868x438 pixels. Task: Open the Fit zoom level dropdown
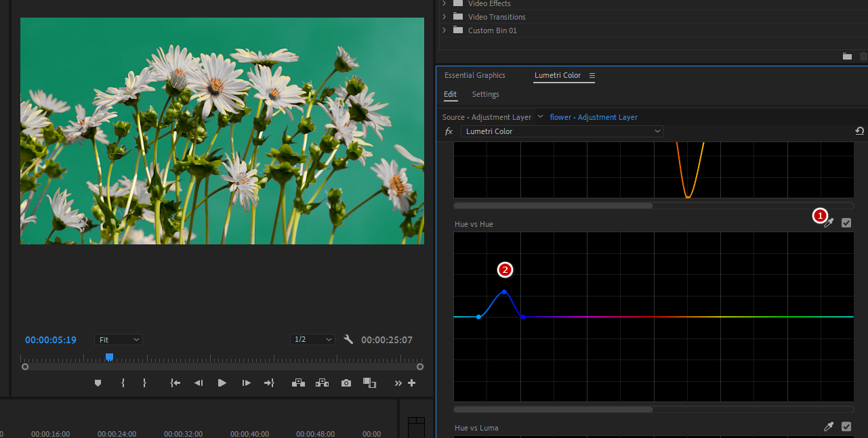[x=119, y=340]
